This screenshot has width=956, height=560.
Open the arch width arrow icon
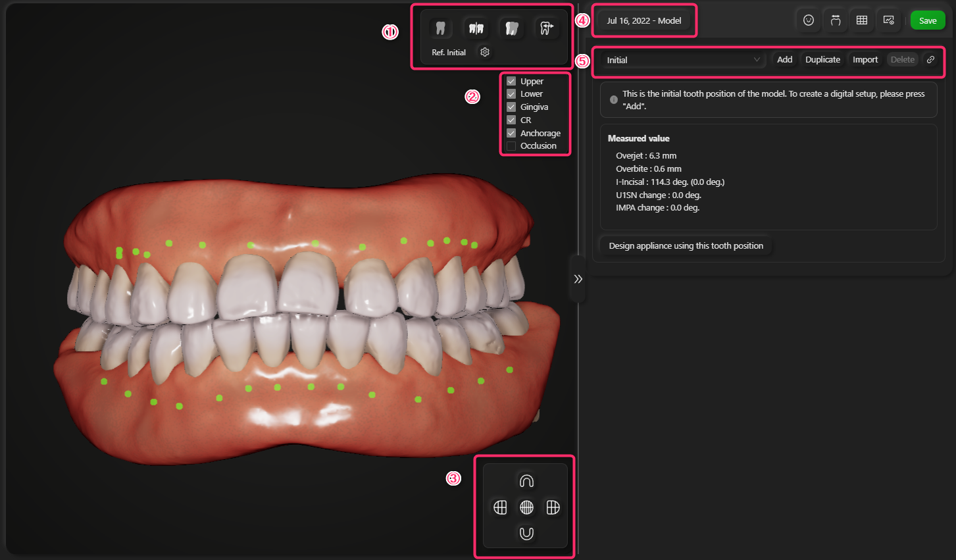tap(836, 20)
